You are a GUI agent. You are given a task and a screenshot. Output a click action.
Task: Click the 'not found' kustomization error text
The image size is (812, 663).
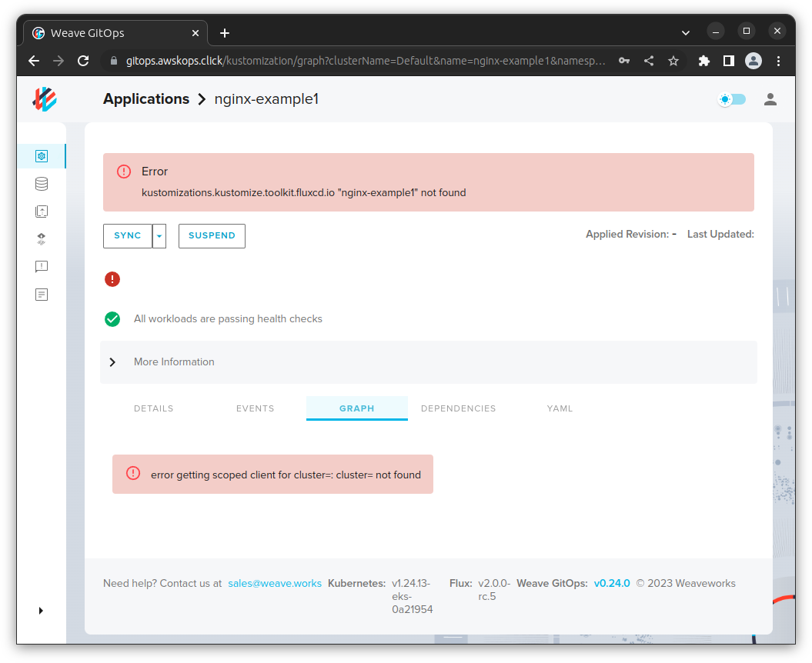(304, 192)
